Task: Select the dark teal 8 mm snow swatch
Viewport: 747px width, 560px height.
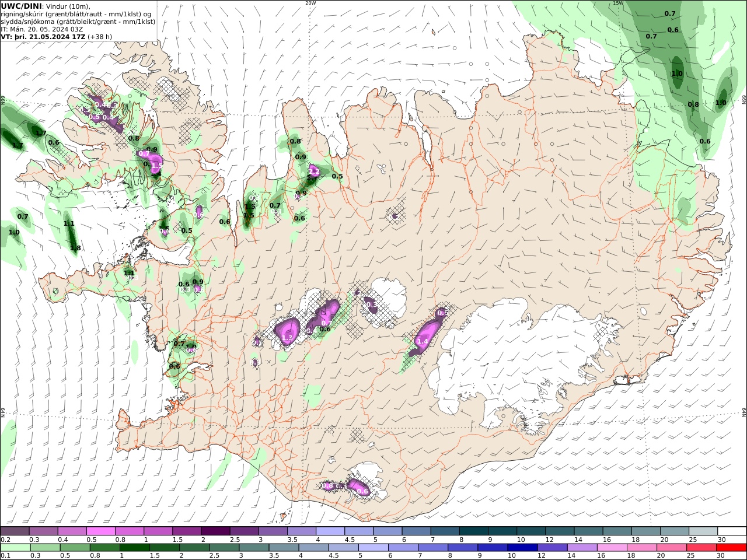Action: tap(473, 531)
